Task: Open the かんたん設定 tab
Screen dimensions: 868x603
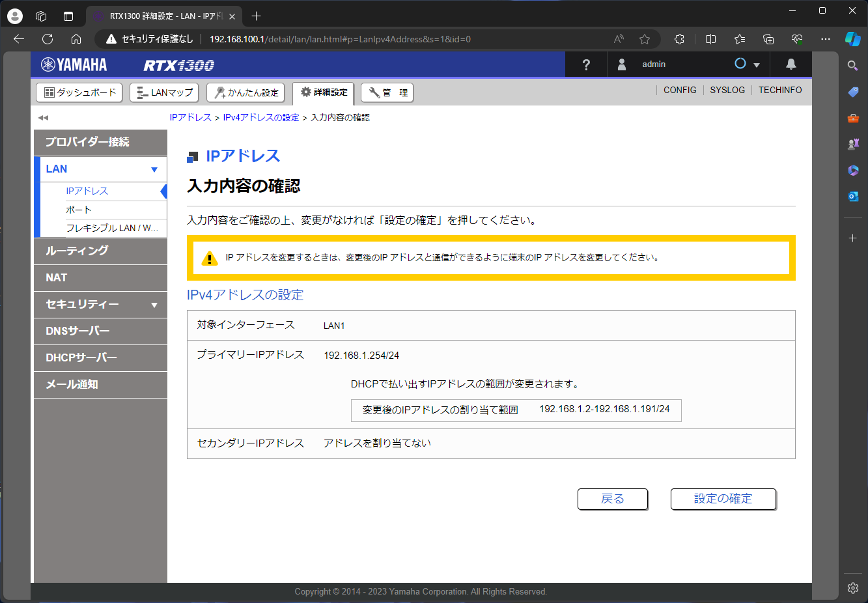Action: pyautogui.click(x=245, y=92)
